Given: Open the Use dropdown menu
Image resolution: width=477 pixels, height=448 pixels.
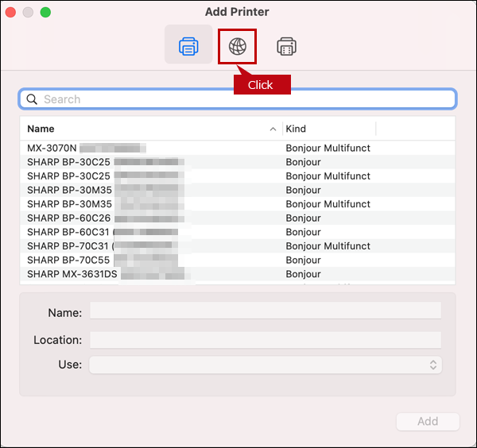Looking at the screenshot, I should tap(266, 365).
